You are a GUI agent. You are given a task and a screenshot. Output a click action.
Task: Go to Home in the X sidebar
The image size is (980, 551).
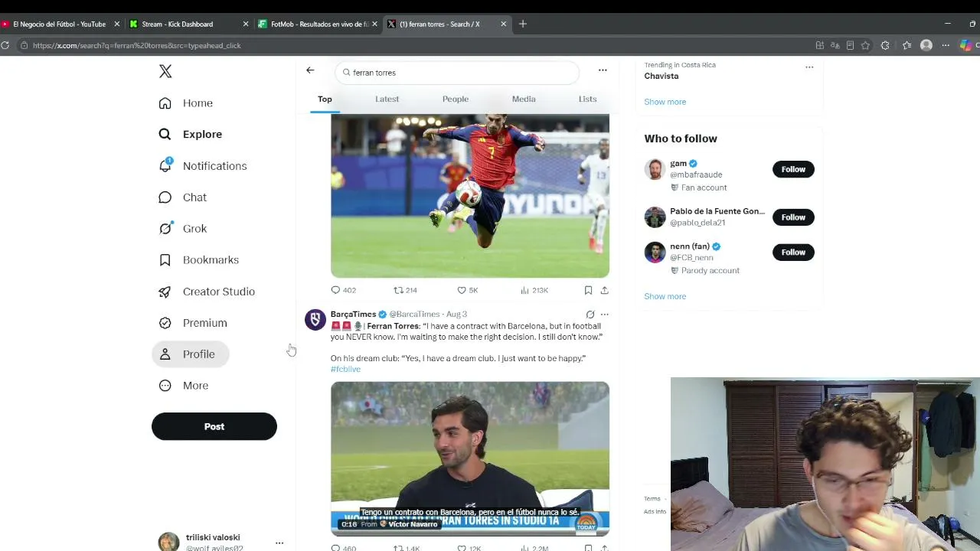point(185,103)
